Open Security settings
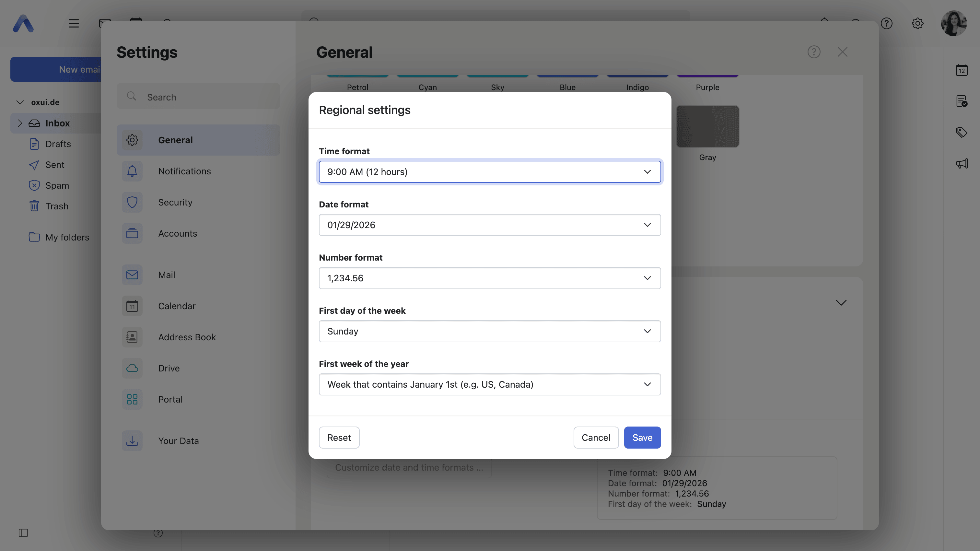The image size is (980, 551). click(198, 202)
